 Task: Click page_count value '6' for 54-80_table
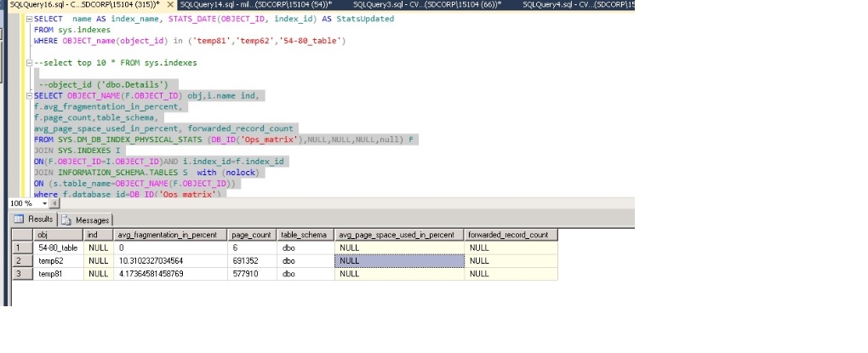click(252, 248)
